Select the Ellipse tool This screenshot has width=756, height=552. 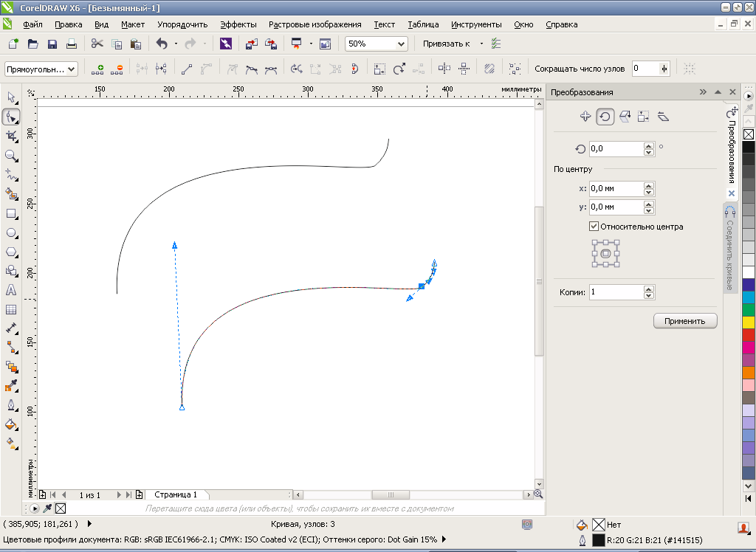point(11,233)
